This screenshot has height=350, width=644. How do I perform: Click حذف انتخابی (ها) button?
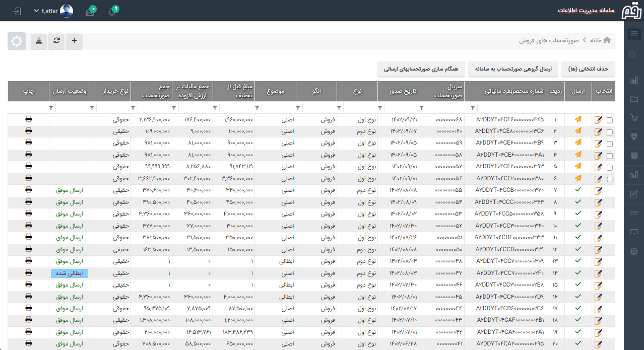(x=588, y=69)
